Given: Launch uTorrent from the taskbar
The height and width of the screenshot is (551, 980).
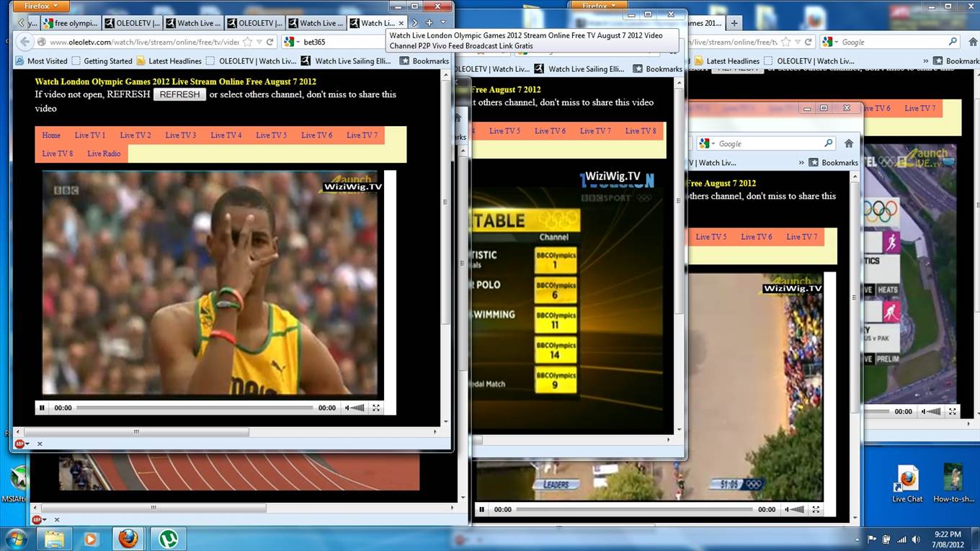Looking at the screenshot, I should click(168, 538).
